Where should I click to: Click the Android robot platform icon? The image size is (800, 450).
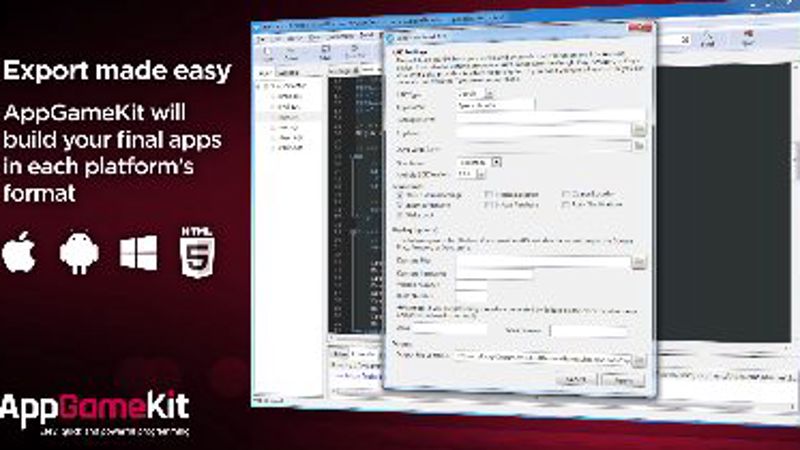coord(79,253)
